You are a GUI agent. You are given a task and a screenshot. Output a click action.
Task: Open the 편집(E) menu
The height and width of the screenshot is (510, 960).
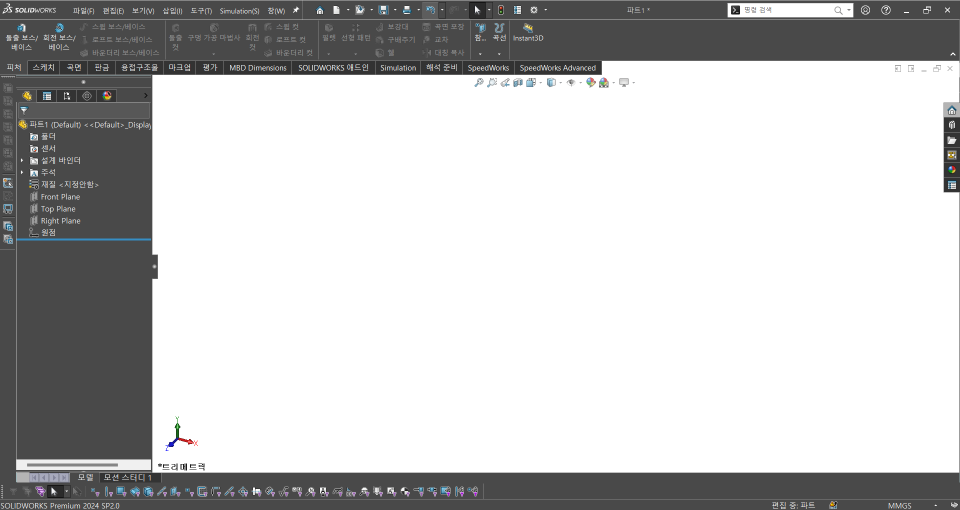click(x=113, y=11)
